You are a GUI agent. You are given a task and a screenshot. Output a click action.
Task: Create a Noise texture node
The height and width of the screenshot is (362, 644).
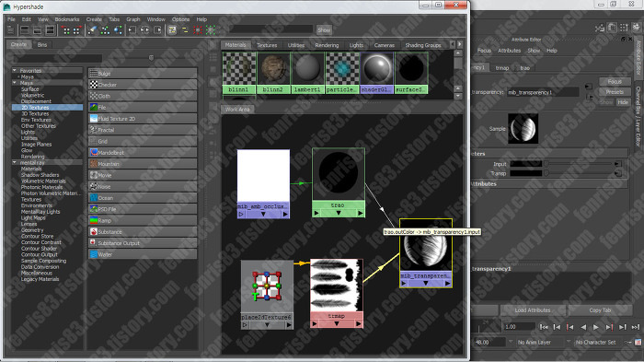click(143, 186)
